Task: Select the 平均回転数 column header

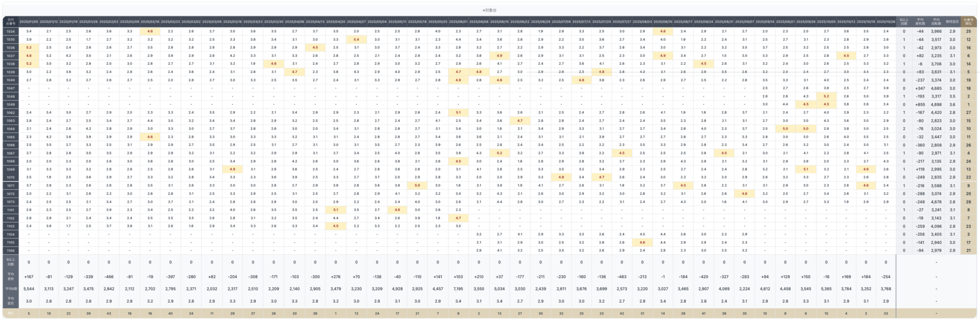Action: [936, 22]
